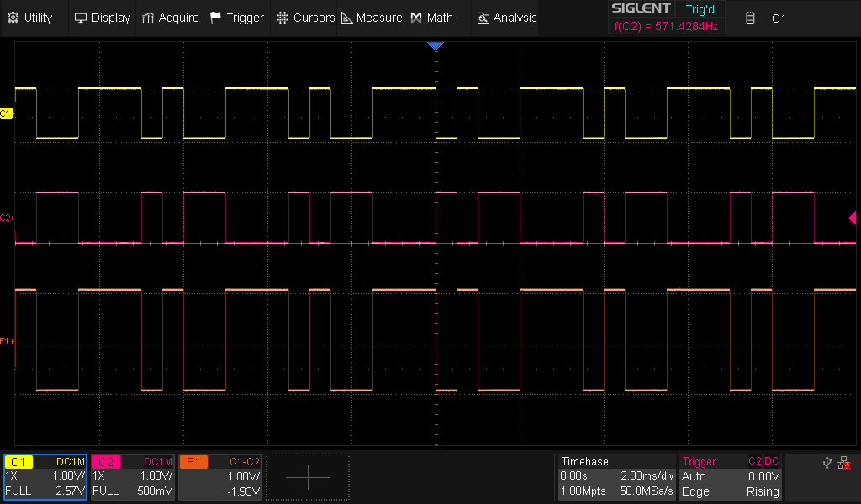Image resolution: width=861 pixels, height=504 pixels.
Task: Click the f(C2) frequency counter readout
Action: pyautogui.click(x=665, y=26)
